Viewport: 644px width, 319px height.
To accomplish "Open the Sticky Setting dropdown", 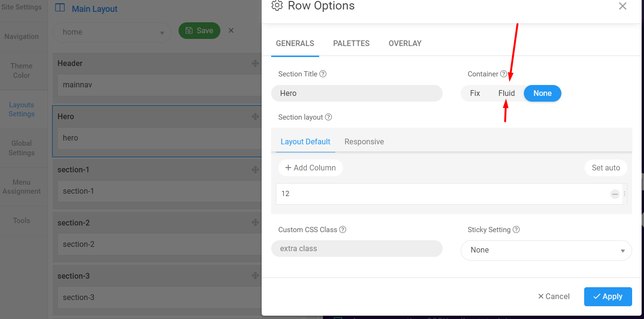I will click(x=546, y=250).
